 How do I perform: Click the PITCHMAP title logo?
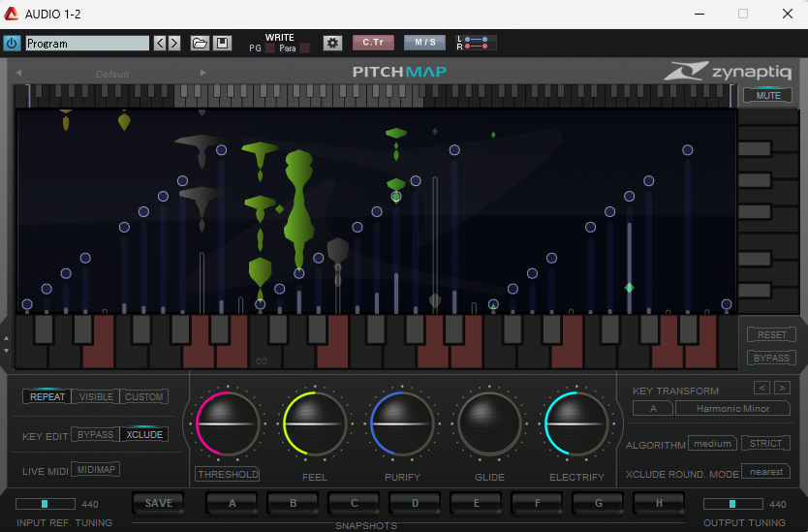399,72
